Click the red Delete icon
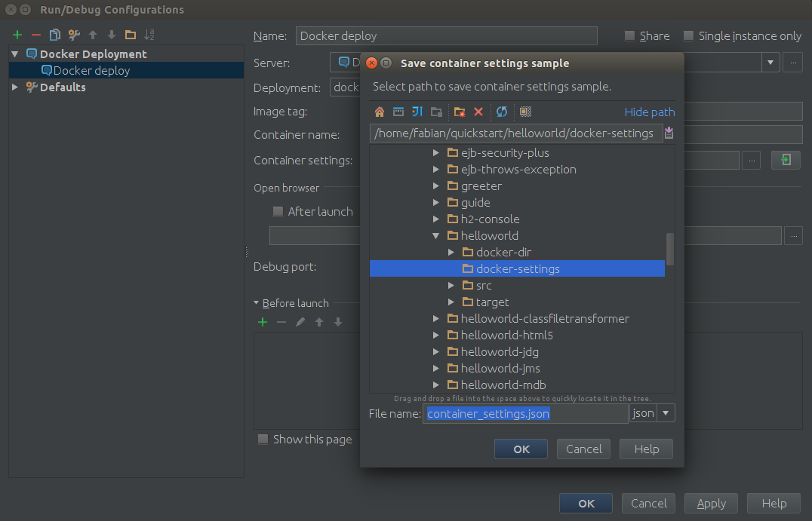The width and height of the screenshot is (812, 521). (x=478, y=112)
